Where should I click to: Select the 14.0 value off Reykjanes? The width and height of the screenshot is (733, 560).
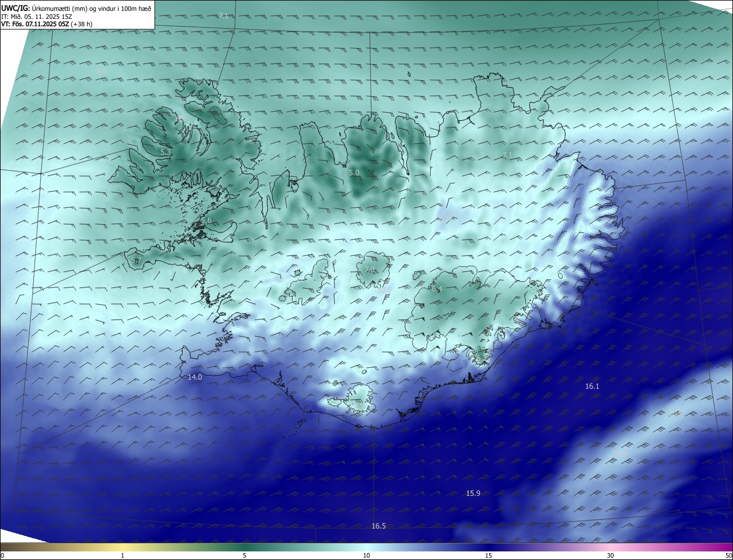195,377
